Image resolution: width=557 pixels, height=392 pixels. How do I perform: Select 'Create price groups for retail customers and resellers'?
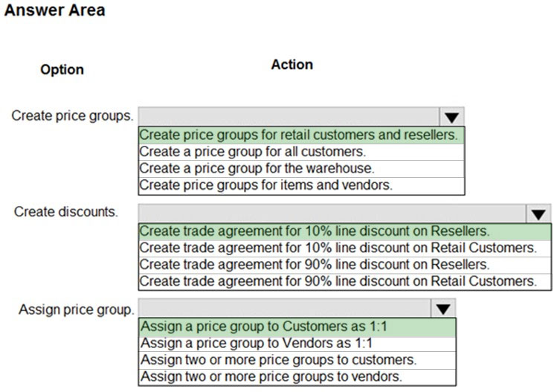[x=301, y=135]
